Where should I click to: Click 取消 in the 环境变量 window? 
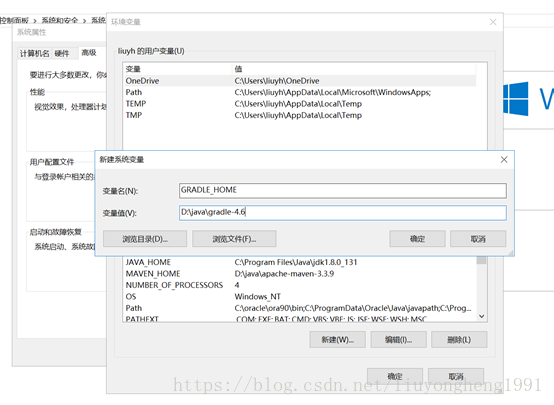point(456,376)
